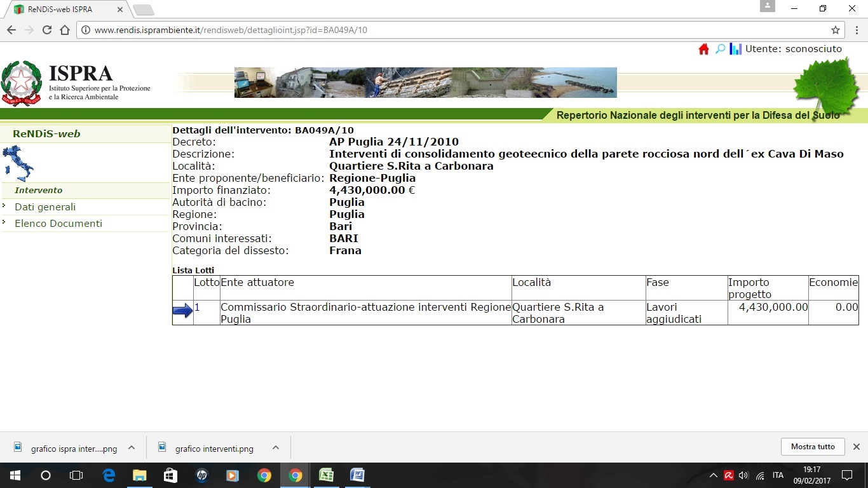This screenshot has height=488, width=868.
Task: Click Utente: sconosciuto label
Action: [794, 49]
